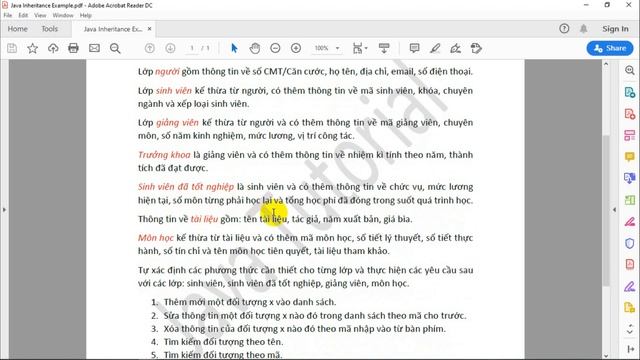
Task: Zoom out with the minus icon
Action: tap(275, 48)
